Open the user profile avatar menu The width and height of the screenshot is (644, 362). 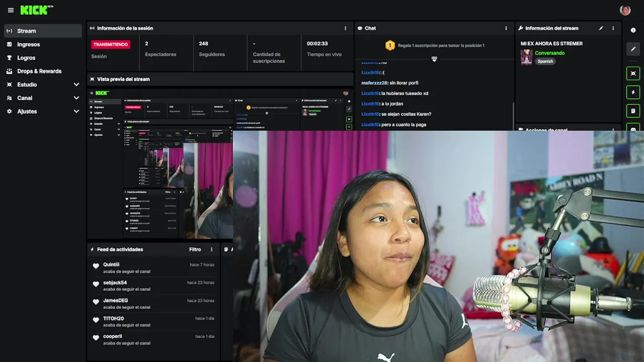[x=625, y=10]
